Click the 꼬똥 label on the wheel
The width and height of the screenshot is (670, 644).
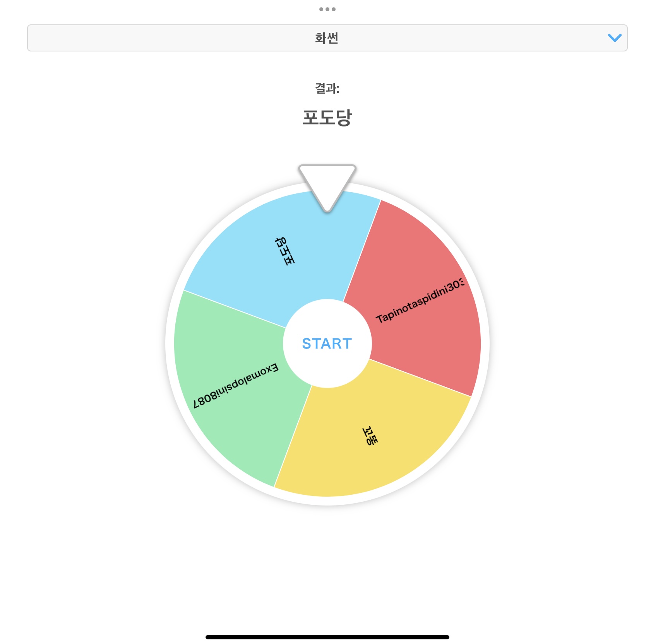pos(370,436)
